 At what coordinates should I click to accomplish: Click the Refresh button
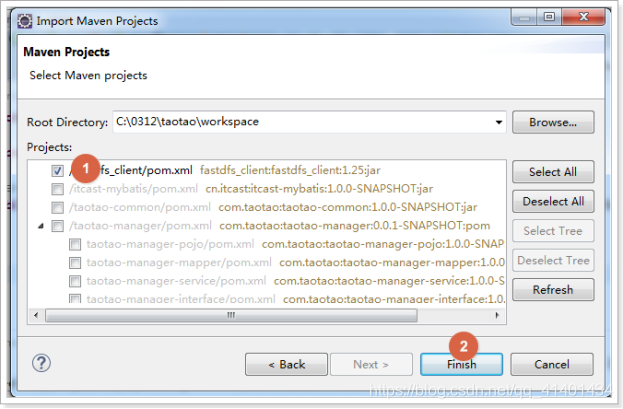click(553, 290)
